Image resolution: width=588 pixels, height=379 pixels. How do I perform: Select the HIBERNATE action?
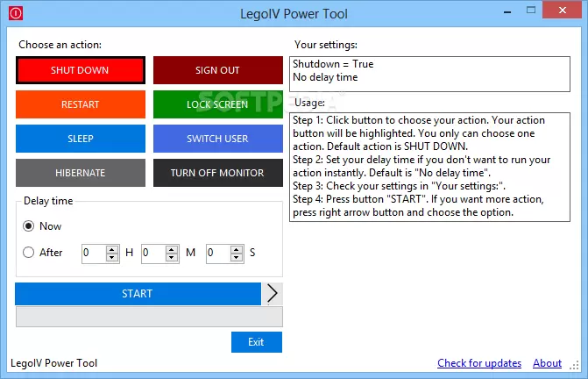pos(80,173)
